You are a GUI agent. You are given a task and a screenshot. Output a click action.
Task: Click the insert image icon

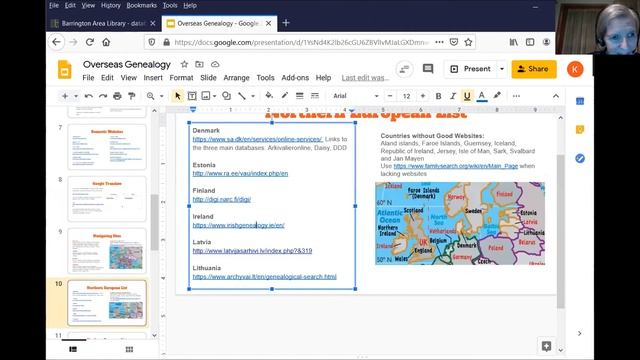point(206,96)
